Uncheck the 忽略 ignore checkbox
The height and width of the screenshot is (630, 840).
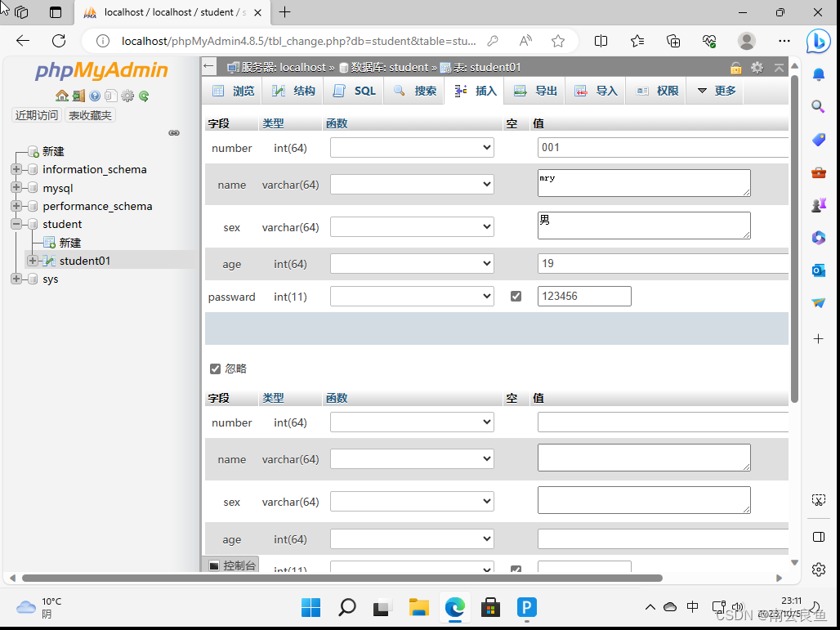(215, 369)
